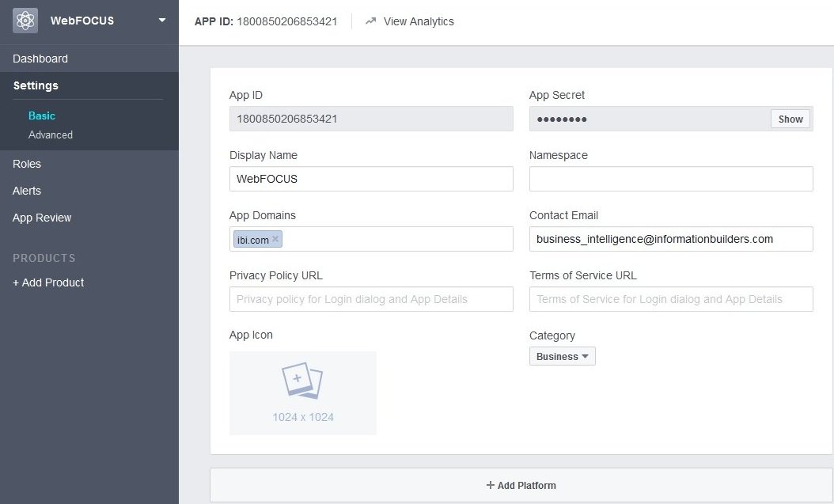Open the WebFOCUS app switcher dropdown arrow
The height and width of the screenshot is (504, 834).
(x=162, y=21)
